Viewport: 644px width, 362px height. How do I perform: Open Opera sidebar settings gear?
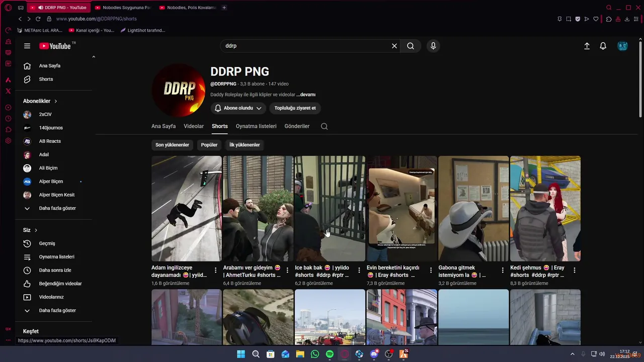pos(8,141)
